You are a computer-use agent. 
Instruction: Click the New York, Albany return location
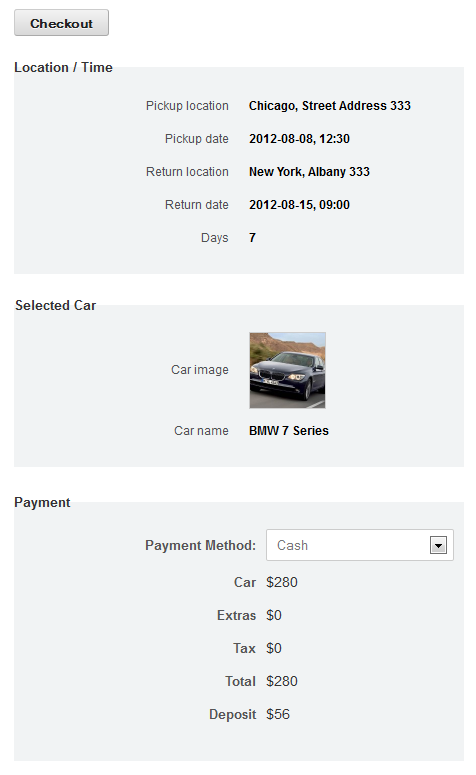pyautogui.click(x=309, y=172)
